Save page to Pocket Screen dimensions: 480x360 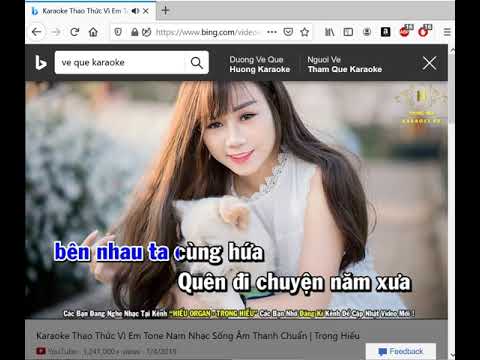288,32
